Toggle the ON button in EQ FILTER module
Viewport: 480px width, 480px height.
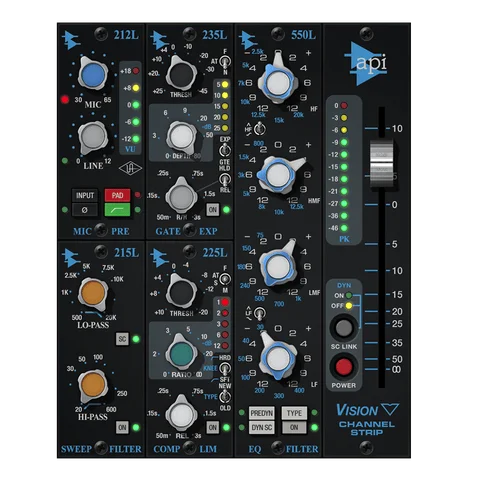pos(294,427)
